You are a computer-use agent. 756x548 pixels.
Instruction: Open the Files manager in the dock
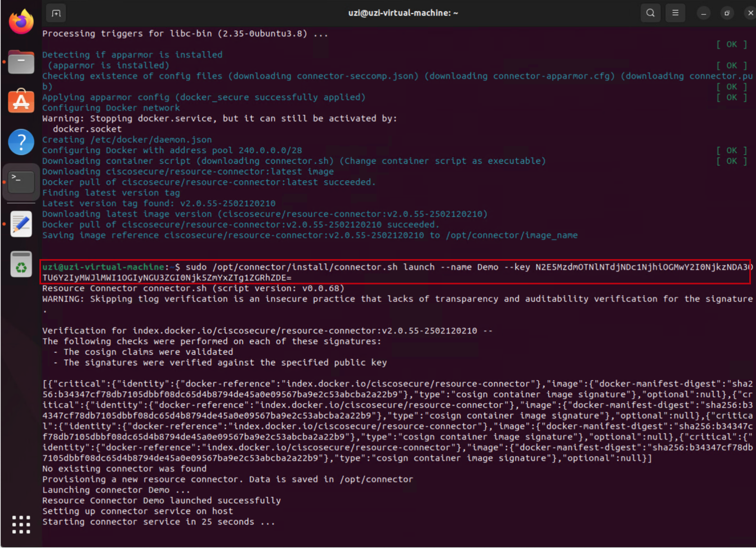pyautogui.click(x=21, y=61)
